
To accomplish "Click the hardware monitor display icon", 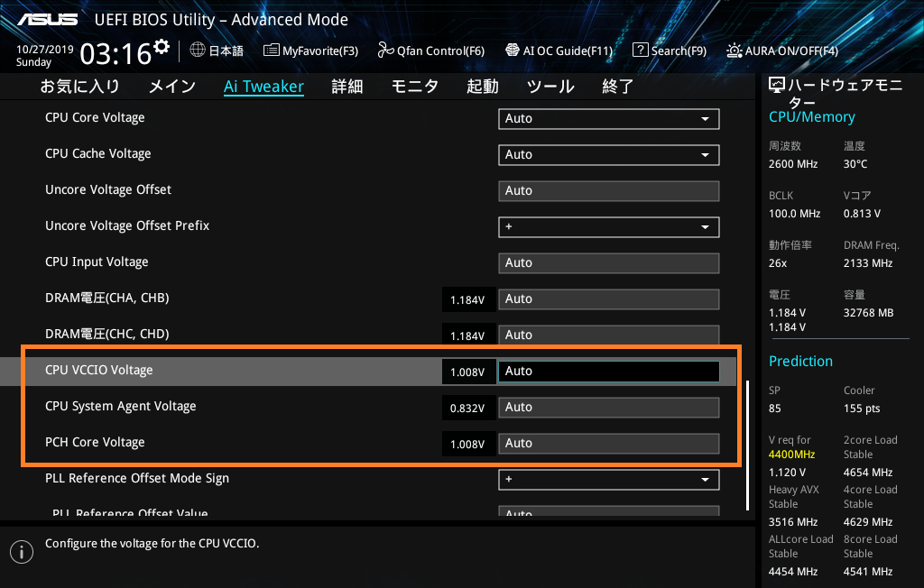I will [777, 86].
